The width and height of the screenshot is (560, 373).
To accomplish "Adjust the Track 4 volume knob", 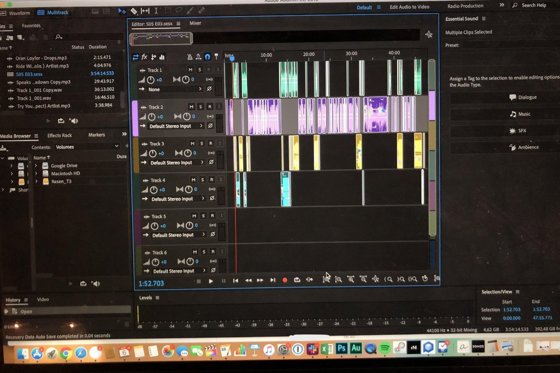I will pyautogui.click(x=154, y=190).
